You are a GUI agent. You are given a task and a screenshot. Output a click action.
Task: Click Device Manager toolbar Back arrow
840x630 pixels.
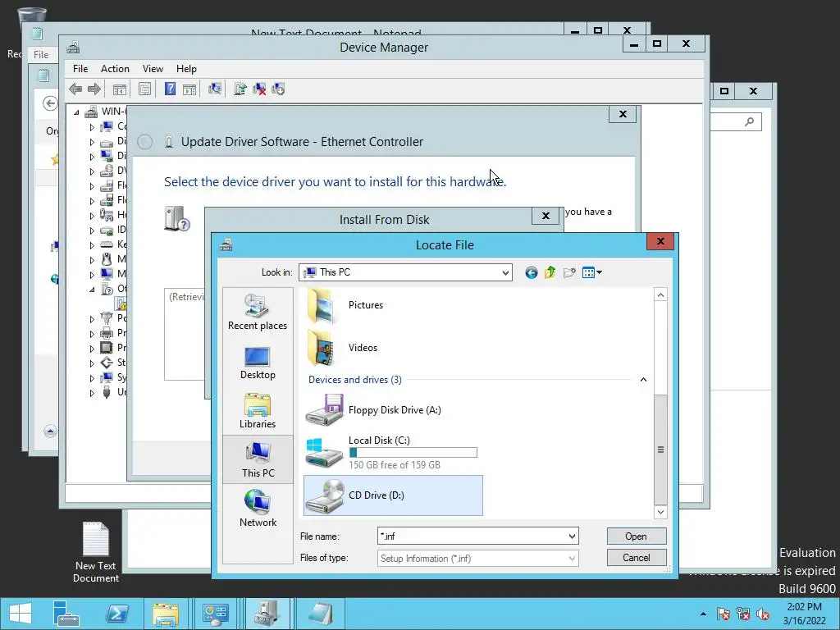(75, 89)
